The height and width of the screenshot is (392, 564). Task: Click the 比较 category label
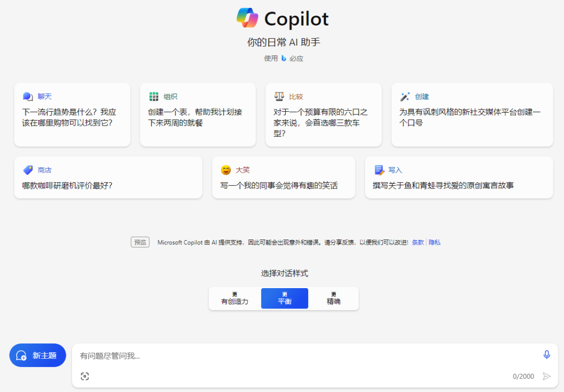click(x=296, y=97)
